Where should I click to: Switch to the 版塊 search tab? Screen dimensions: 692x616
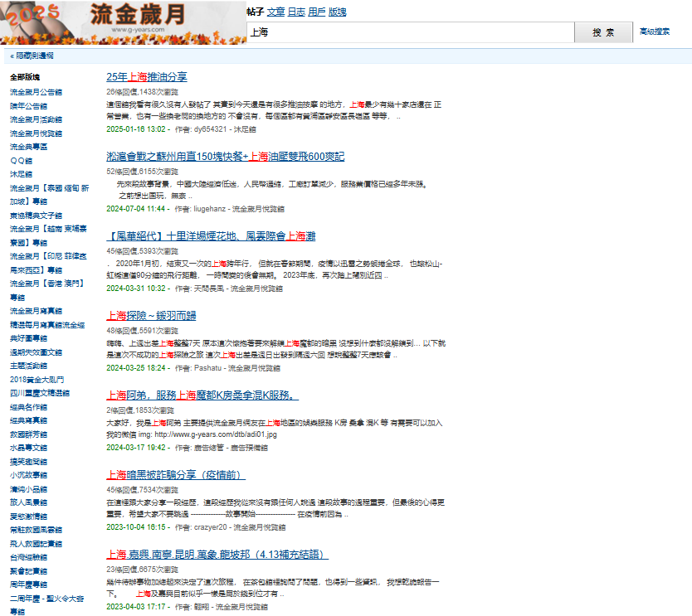point(337,12)
